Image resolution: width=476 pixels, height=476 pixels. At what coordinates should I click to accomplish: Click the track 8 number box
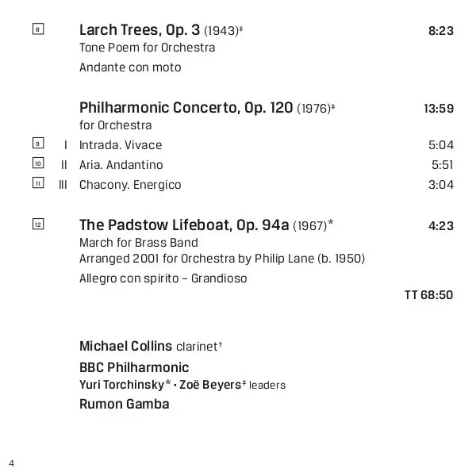point(37,30)
